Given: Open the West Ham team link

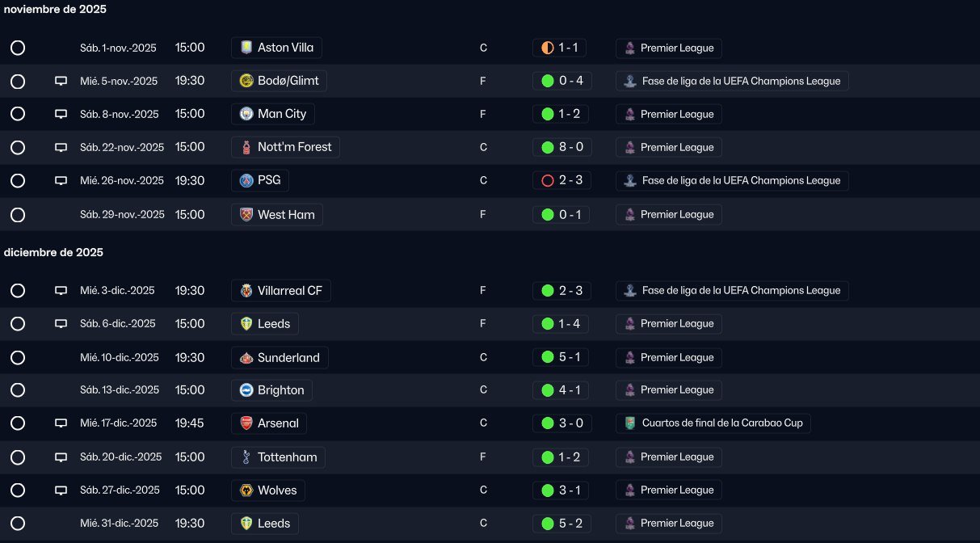Looking at the screenshot, I should (x=277, y=214).
